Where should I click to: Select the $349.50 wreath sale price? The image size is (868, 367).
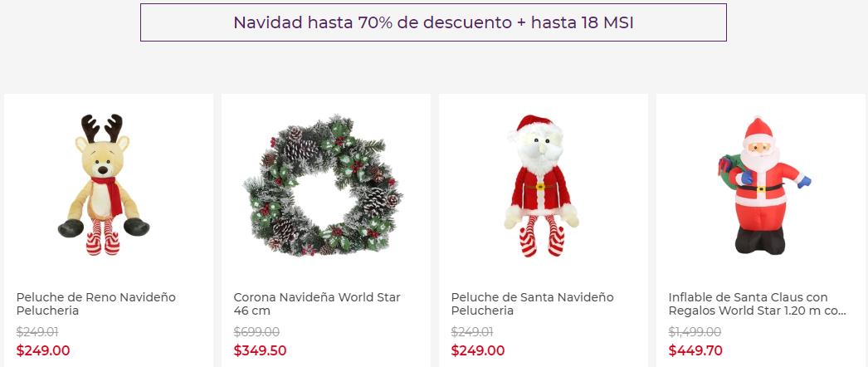[x=261, y=350]
